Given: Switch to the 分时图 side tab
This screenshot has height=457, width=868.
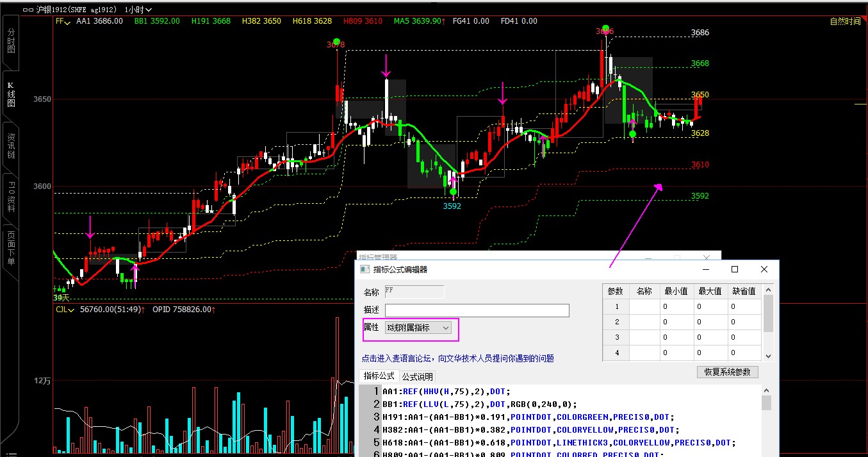Looking at the screenshot, I should pos(11,40).
